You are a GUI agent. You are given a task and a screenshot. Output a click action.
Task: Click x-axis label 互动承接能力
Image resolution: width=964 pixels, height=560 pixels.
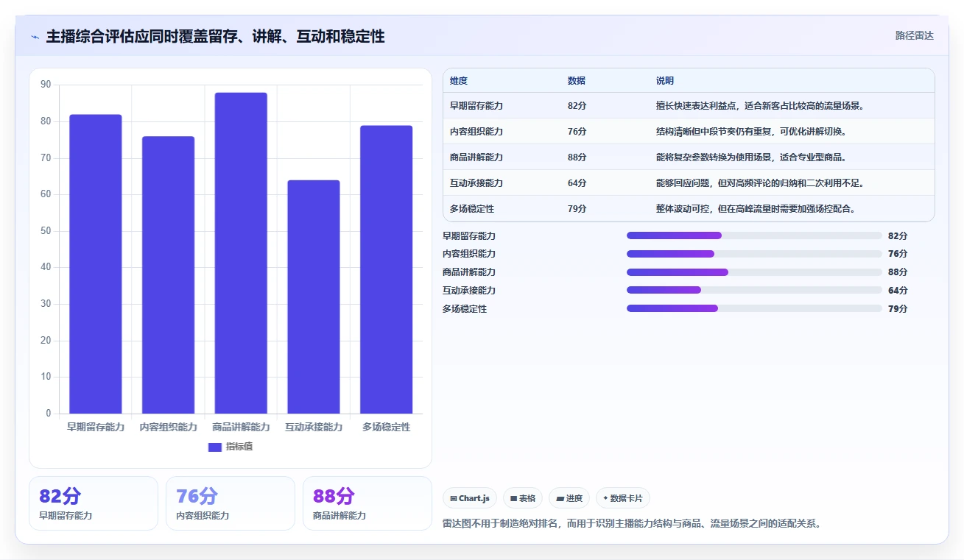coord(314,427)
